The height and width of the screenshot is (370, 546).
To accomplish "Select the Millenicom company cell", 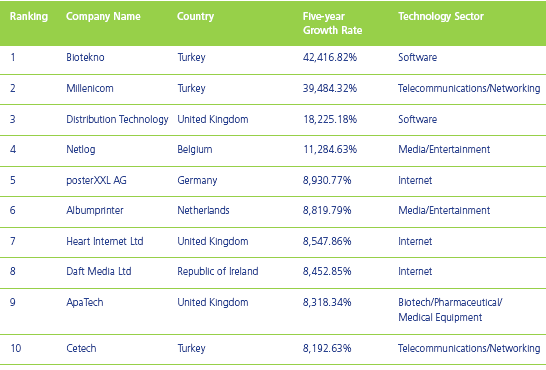I will (90, 88).
